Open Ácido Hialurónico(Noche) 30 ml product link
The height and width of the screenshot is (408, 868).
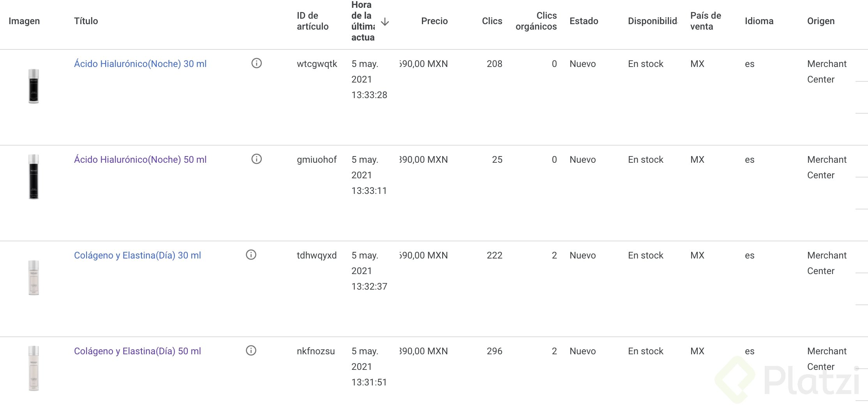tap(140, 64)
